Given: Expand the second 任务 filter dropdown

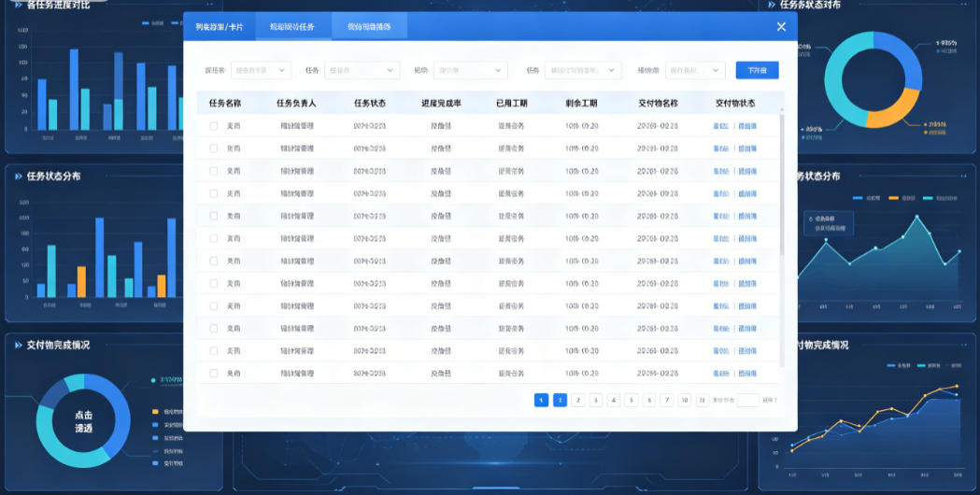Looking at the screenshot, I should tap(582, 70).
